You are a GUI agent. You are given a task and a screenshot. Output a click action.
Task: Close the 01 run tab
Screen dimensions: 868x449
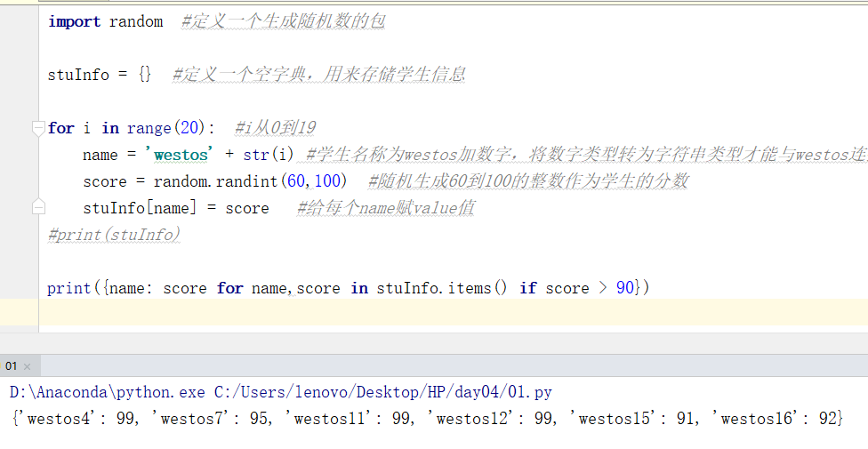[x=27, y=366]
